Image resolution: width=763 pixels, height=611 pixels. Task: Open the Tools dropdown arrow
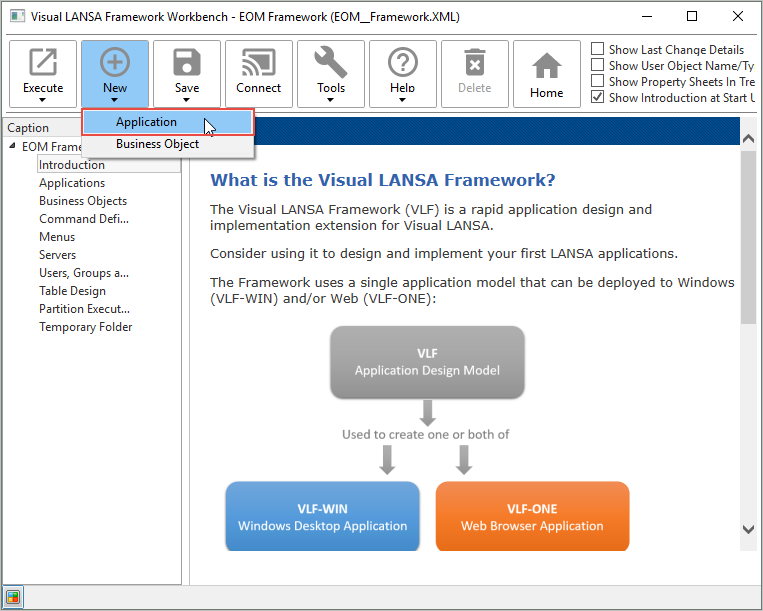coord(330,100)
